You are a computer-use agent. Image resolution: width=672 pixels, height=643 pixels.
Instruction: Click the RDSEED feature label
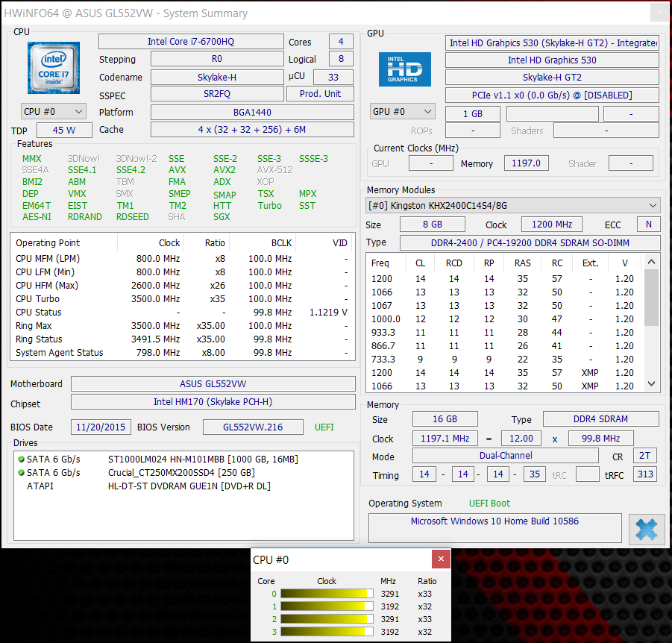[133, 217]
